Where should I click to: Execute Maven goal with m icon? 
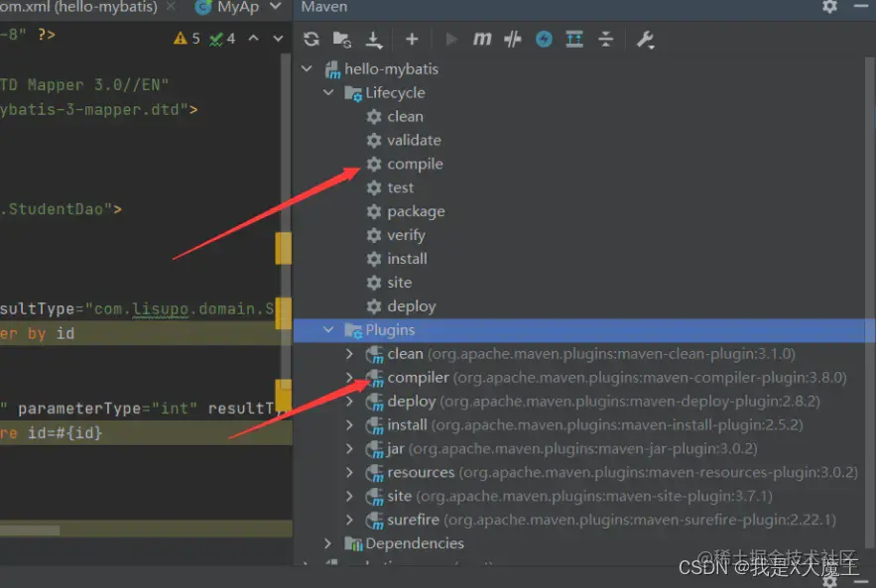[x=482, y=39]
